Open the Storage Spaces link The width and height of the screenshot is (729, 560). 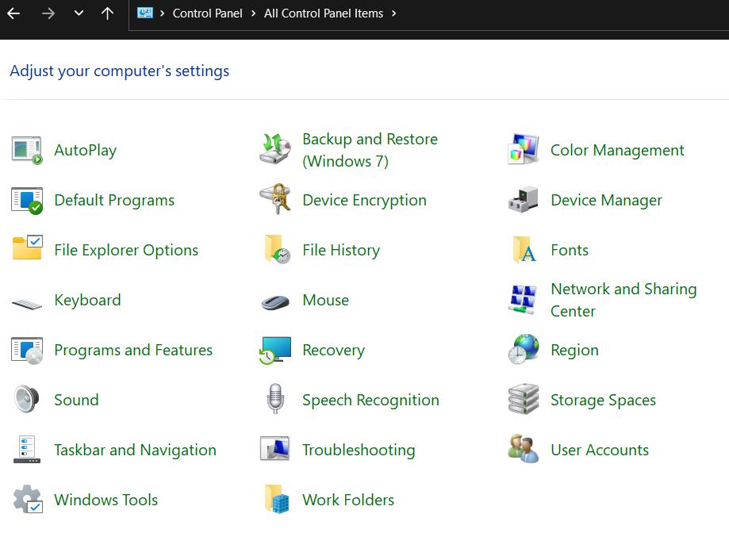click(x=603, y=400)
